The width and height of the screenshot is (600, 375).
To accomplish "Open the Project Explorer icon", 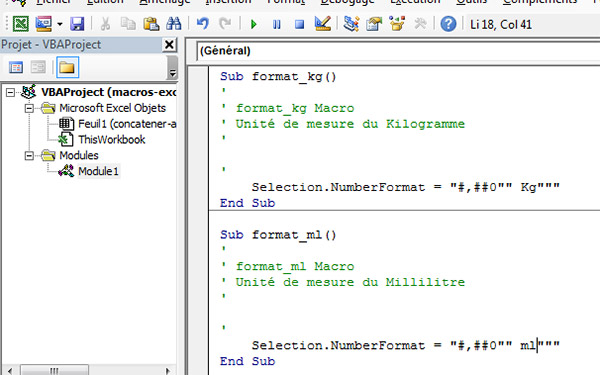I will [x=351, y=24].
